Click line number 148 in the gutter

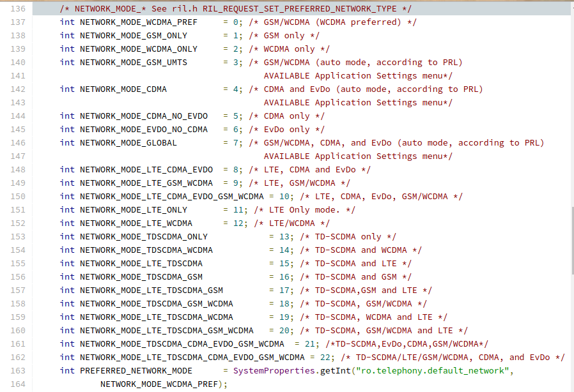[x=18, y=170]
